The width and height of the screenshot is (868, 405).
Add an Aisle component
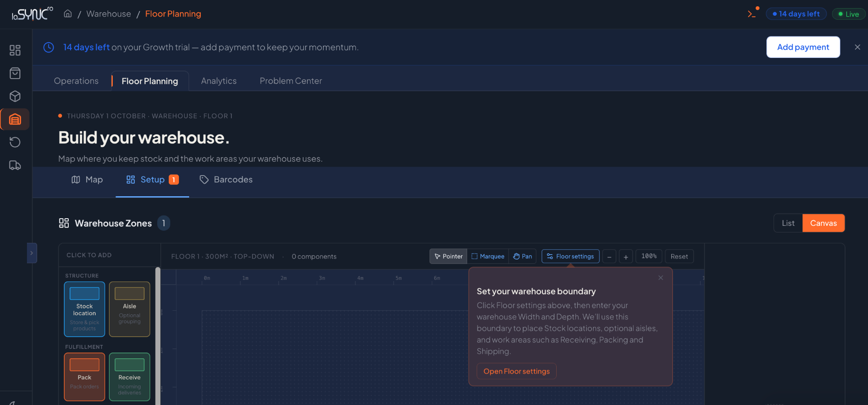pyautogui.click(x=129, y=309)
